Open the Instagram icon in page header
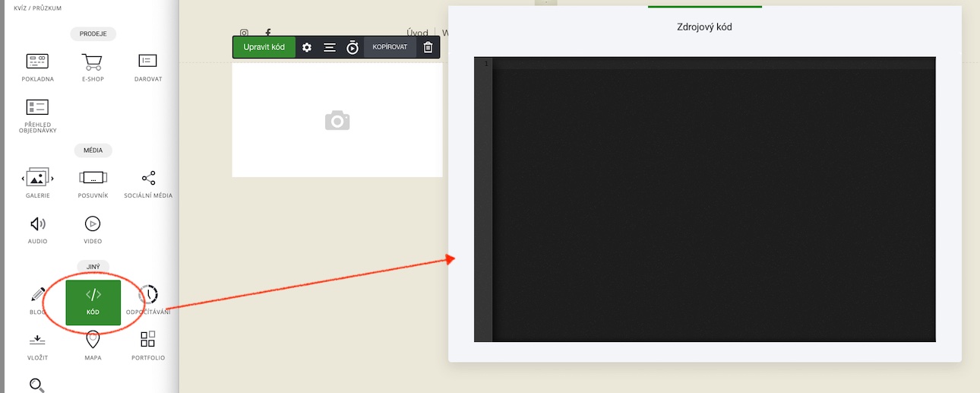This screenshot has height=393, width=980. (x=244, y=33)
